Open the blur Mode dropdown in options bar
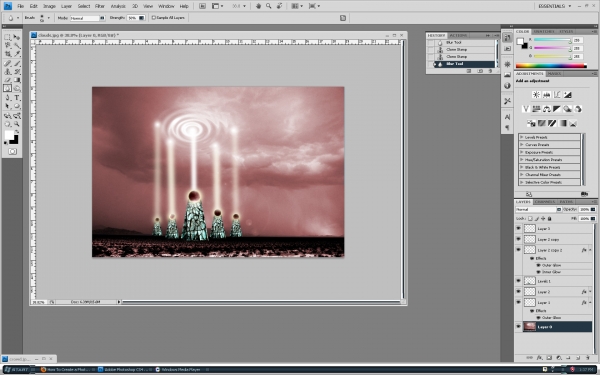The height and width of the screenshot is (375, 600). pyautogui.click(x=87, y=18)
